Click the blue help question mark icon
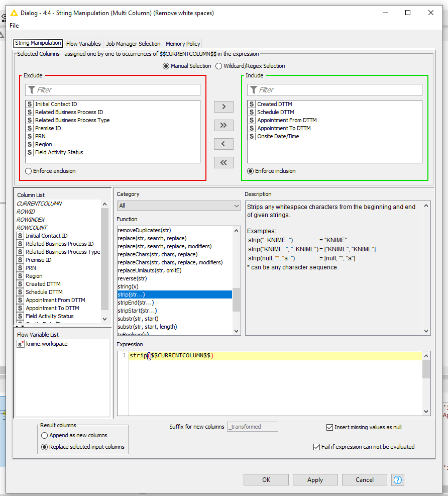The height and width of the screenshot is (496, 448). click(398, 479)
